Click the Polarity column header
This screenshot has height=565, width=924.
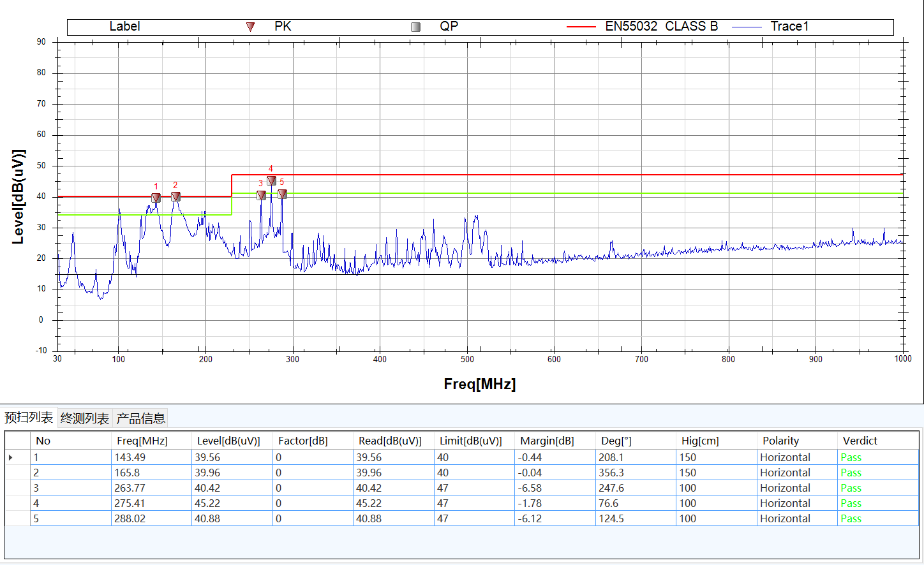coord(797,441)
